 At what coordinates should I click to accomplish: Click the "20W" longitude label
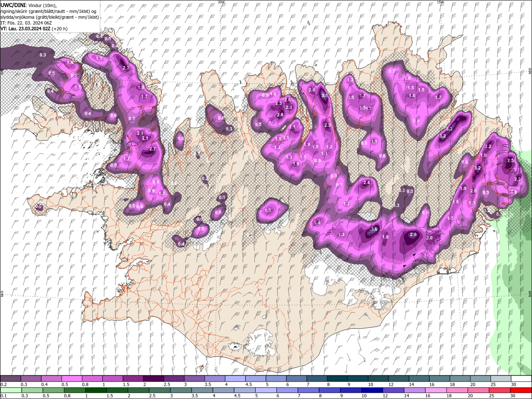[x=221, y=2]
